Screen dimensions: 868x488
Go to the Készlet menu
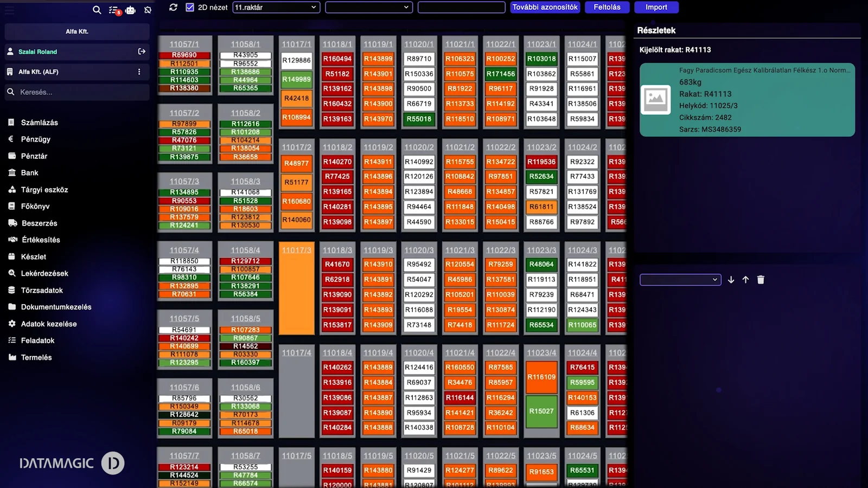tap(33, 257)
